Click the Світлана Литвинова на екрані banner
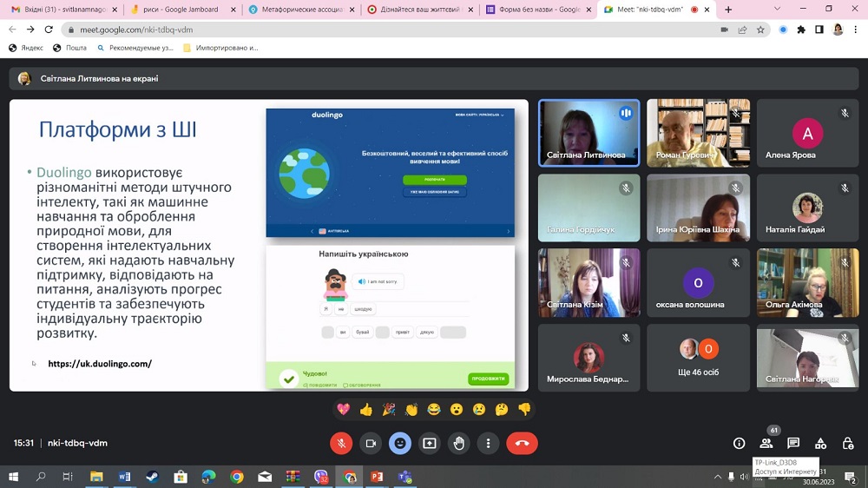Image resolution: width=868 pixels, height=488 pixels. [x=433, y=79]
